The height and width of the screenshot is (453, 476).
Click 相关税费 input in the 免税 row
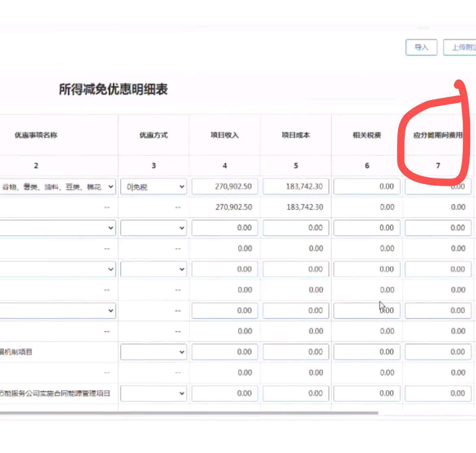[x=367, y=187]
